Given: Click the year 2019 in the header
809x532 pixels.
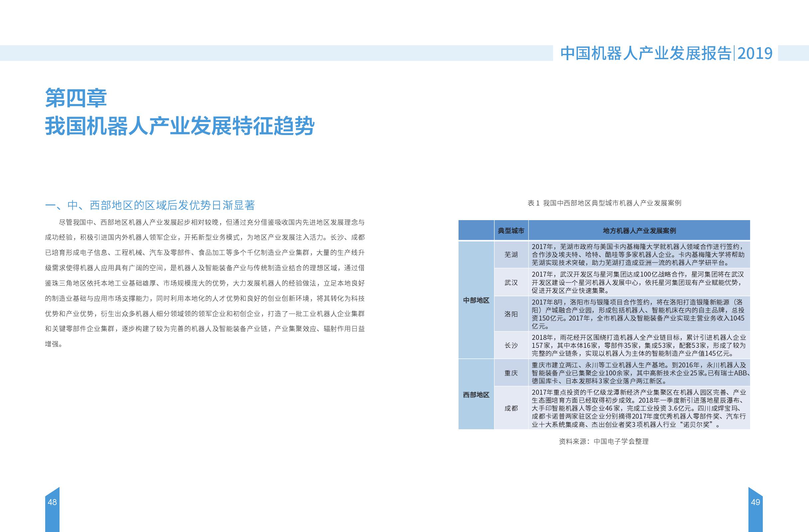Looking at the screenshot, I should tap(755, 54).
